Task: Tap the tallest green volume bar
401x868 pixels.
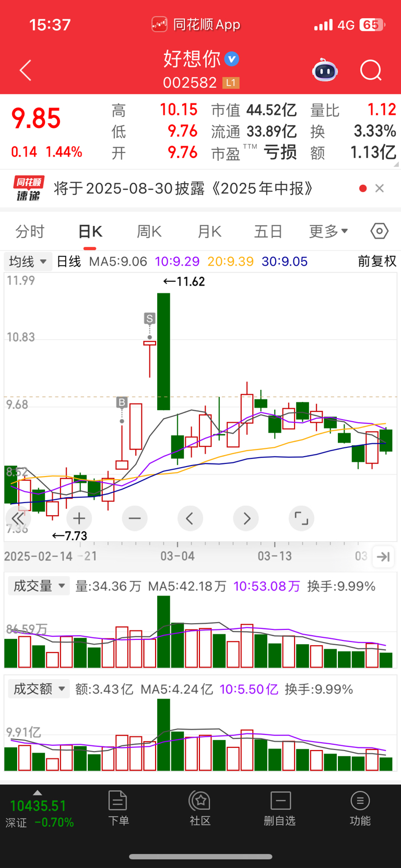Action: pos(163,632)
